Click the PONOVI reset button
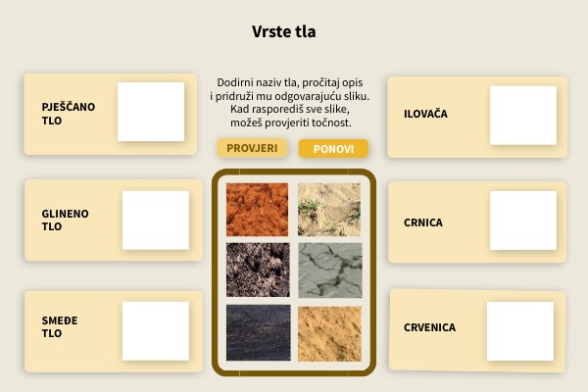 tap(333, 149)
